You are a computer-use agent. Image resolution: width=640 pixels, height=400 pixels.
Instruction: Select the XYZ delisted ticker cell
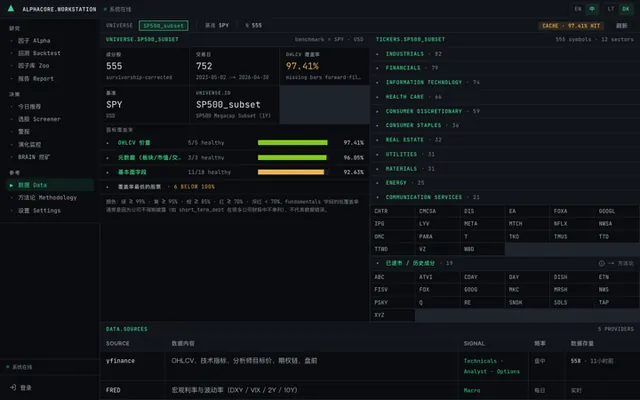pyautogui.click(x=393, y=315)
